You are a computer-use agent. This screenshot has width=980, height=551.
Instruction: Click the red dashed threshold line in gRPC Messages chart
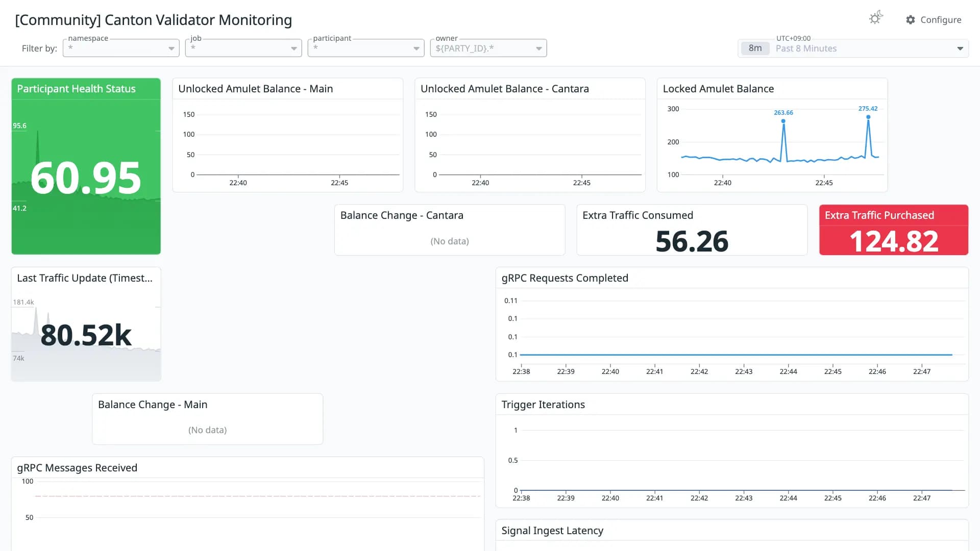[x=258, y=496]
